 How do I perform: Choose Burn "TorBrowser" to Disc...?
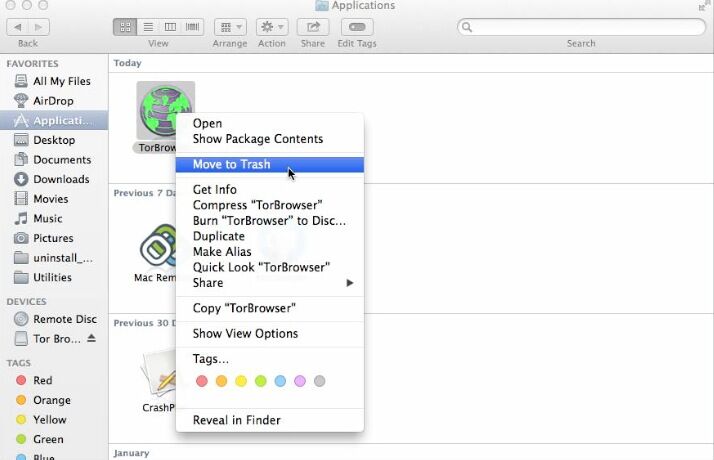tap(270, 220)
